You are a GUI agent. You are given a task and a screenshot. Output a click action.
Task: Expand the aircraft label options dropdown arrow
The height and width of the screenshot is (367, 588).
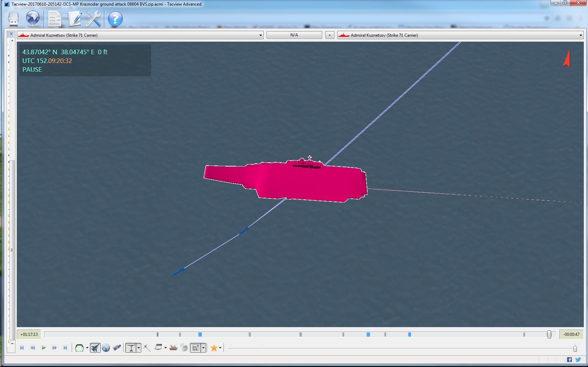(165, 348)
